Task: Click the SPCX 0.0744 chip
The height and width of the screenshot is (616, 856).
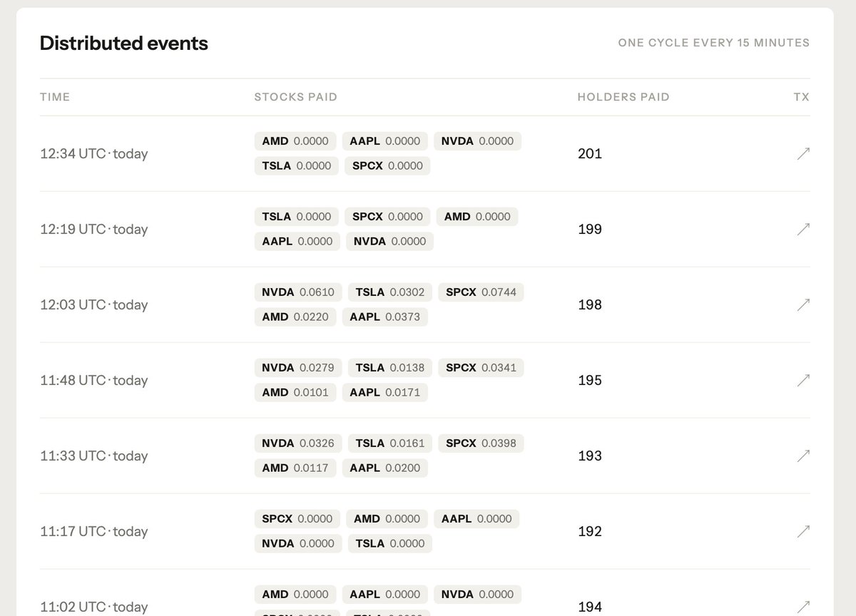Action: 481,292
